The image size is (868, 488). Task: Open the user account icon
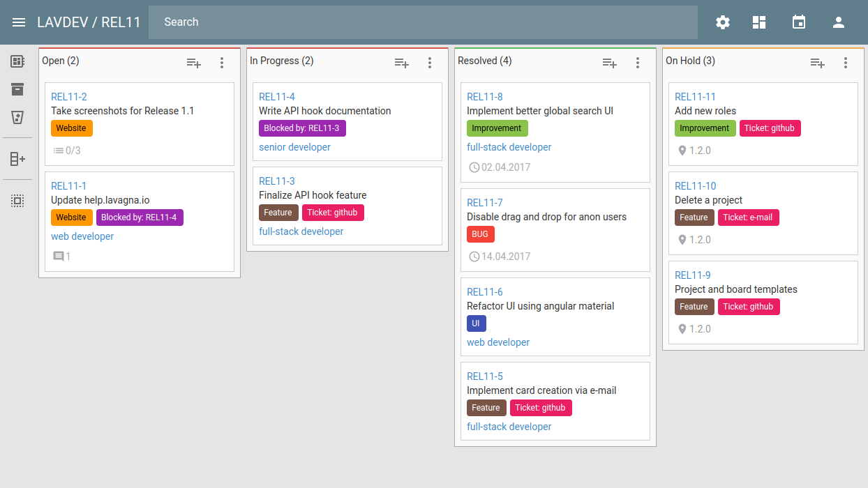[839, 22]
